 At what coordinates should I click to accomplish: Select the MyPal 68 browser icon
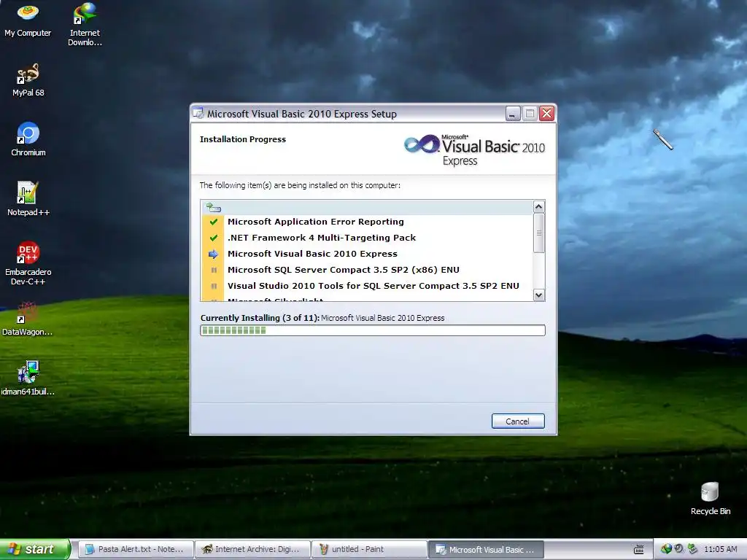click(x=28, y=80)
